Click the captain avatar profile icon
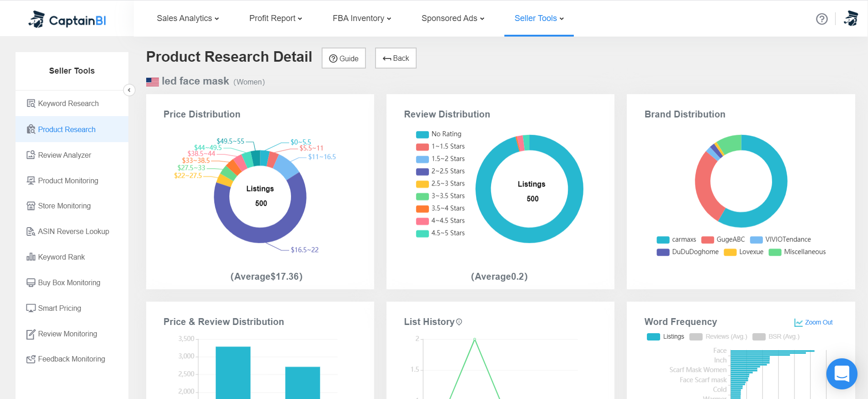 tap(851, 19)
